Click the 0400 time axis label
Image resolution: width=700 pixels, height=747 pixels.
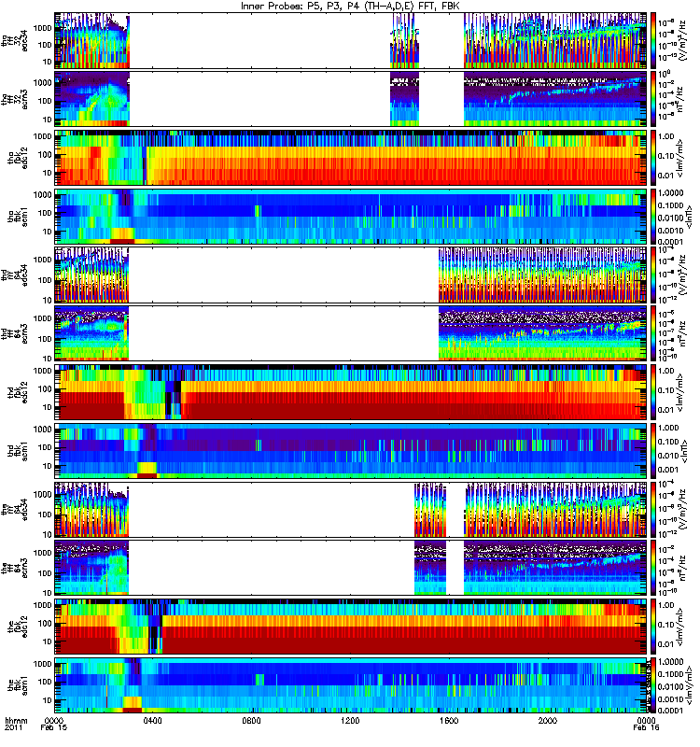153,720
